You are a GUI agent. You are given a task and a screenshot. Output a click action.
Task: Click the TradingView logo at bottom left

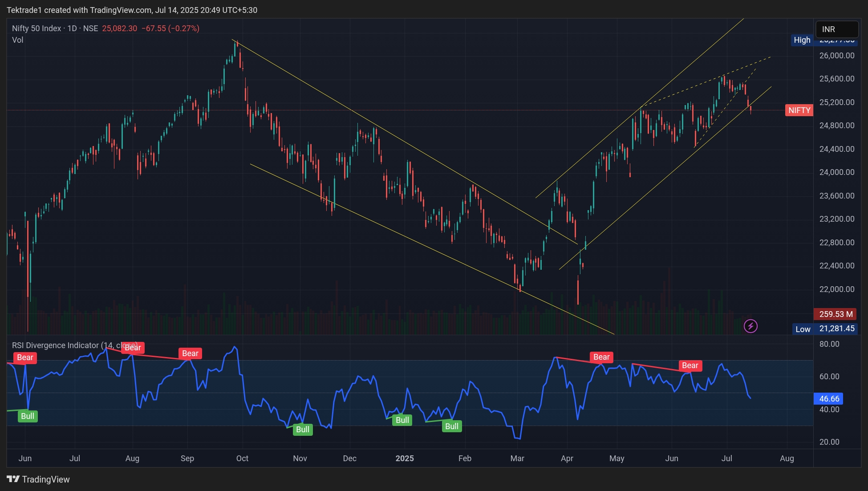point(38,479)
